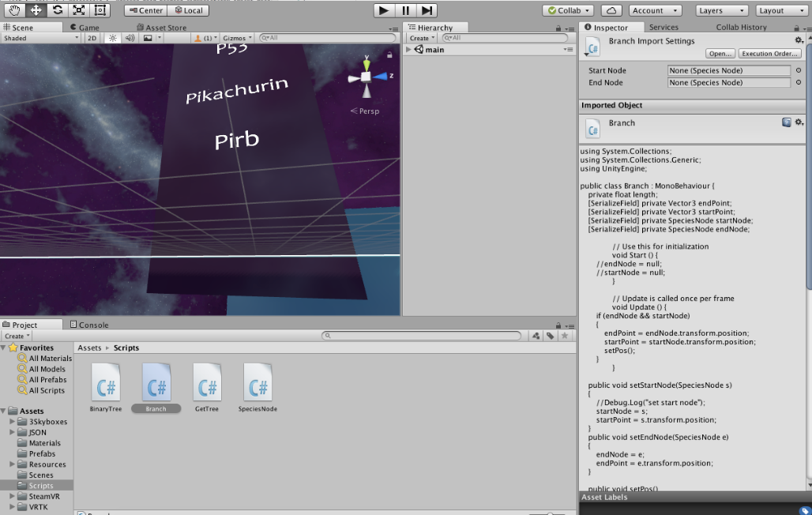Switch to the Collab History tab

[x=741, y=27]
